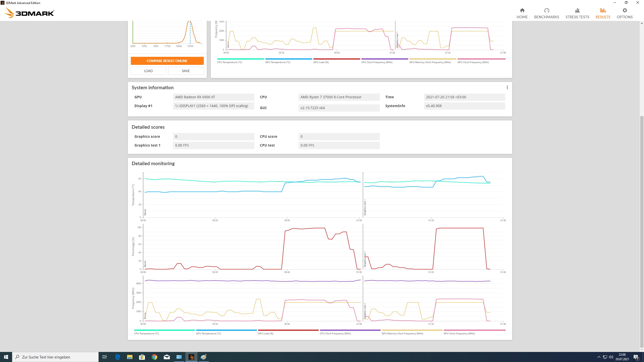
Task: Click the 3DMark logo
Action: click(30, 13)
